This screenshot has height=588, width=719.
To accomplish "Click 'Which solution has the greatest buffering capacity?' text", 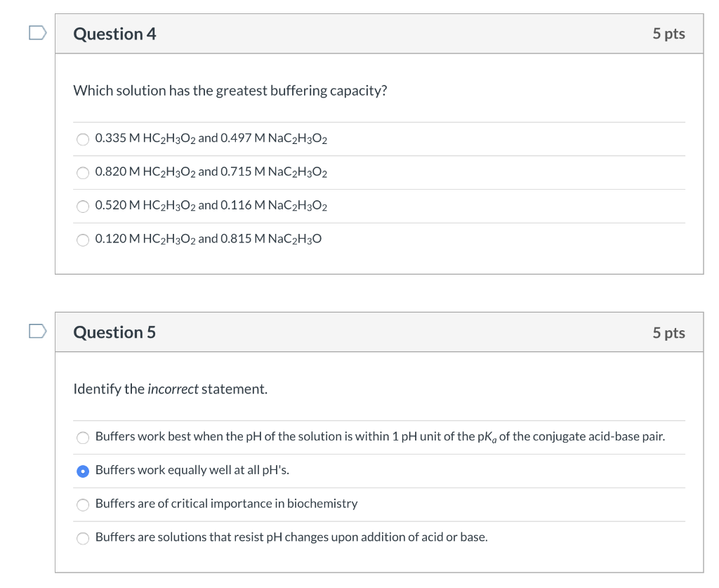I will 230,91.
